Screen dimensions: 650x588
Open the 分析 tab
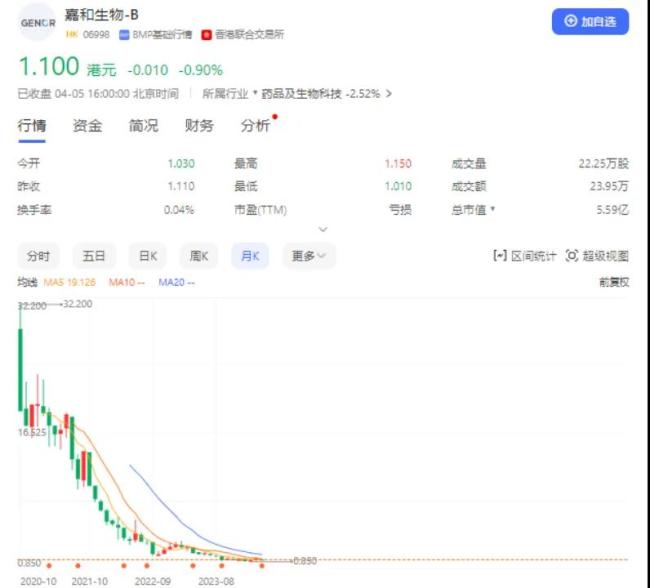tap(255, 125)
